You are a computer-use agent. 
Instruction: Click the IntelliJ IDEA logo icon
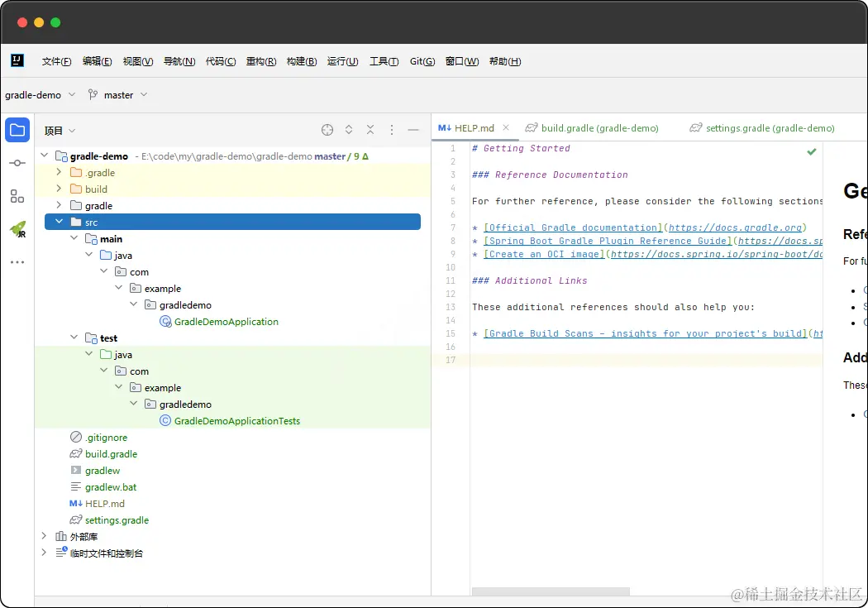[x=17, y=60]
